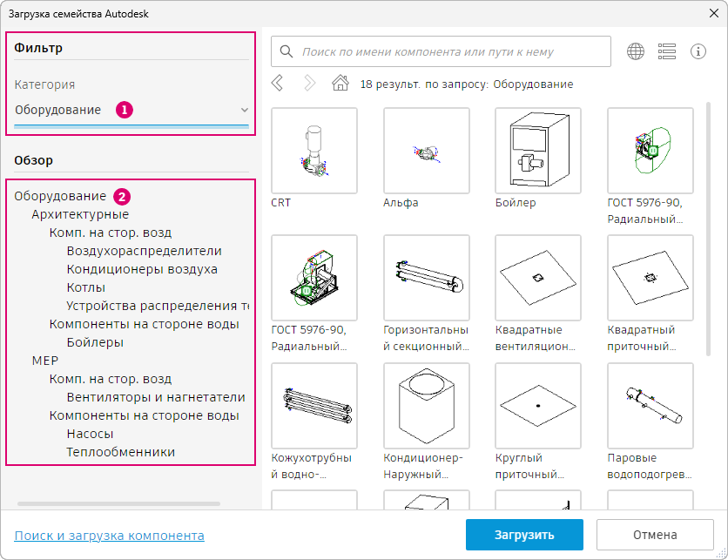
Task: Click the vertical scrollbar of results grid
Action: [708, 228]
